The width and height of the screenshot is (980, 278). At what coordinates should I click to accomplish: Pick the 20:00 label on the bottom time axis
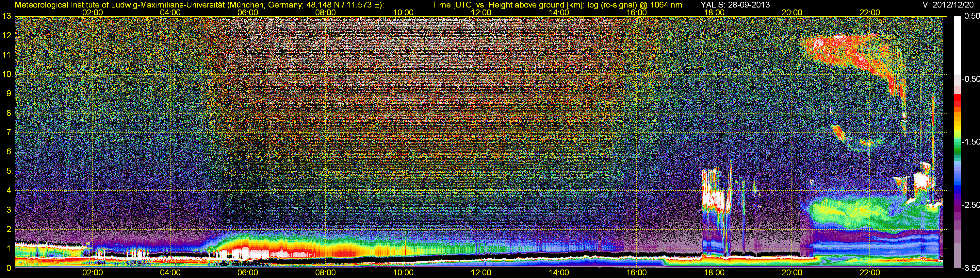click(792, 273)
